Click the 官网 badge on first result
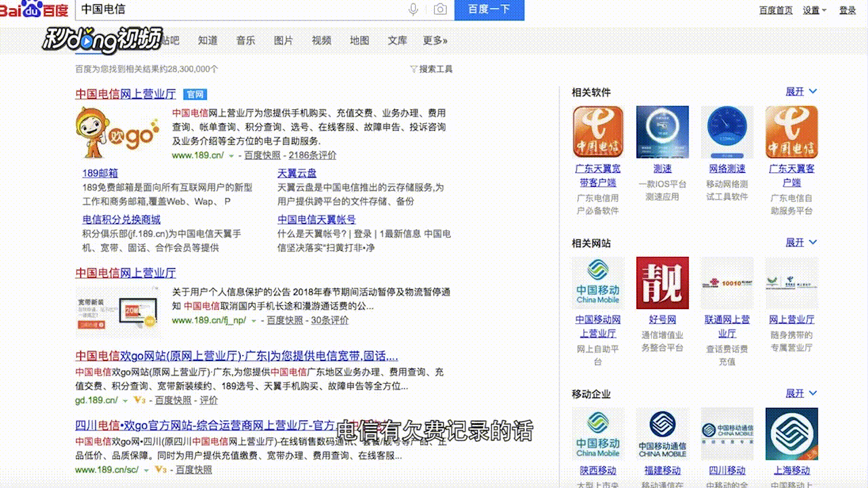 coord(195,94)
